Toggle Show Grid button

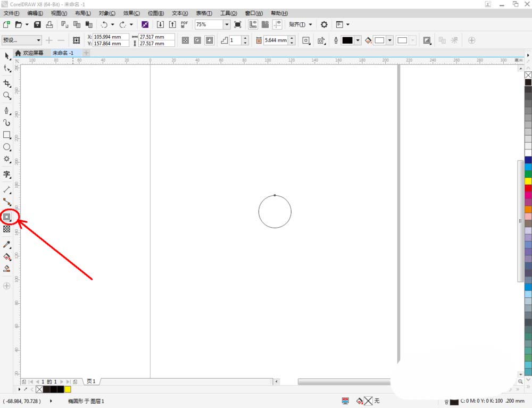pyautogui.click(x=265, y=24)
